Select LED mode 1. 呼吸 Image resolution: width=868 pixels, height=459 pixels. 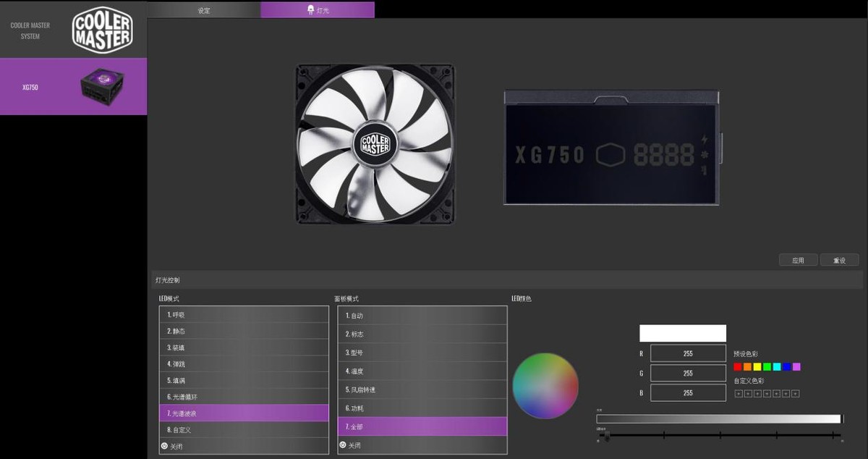244,315
